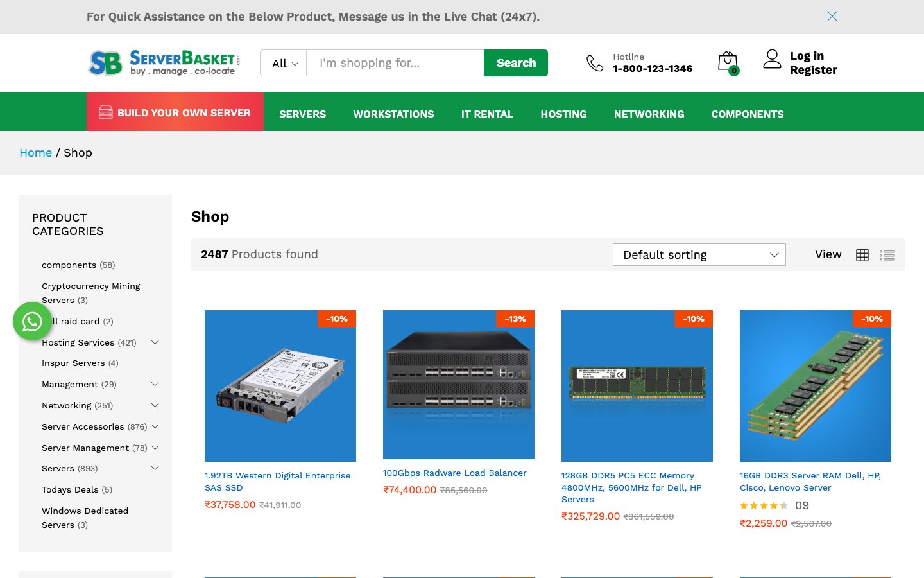Open the Servers menu
The height and width of the screenshot is (578, 924).
click(x=302, y=114)
